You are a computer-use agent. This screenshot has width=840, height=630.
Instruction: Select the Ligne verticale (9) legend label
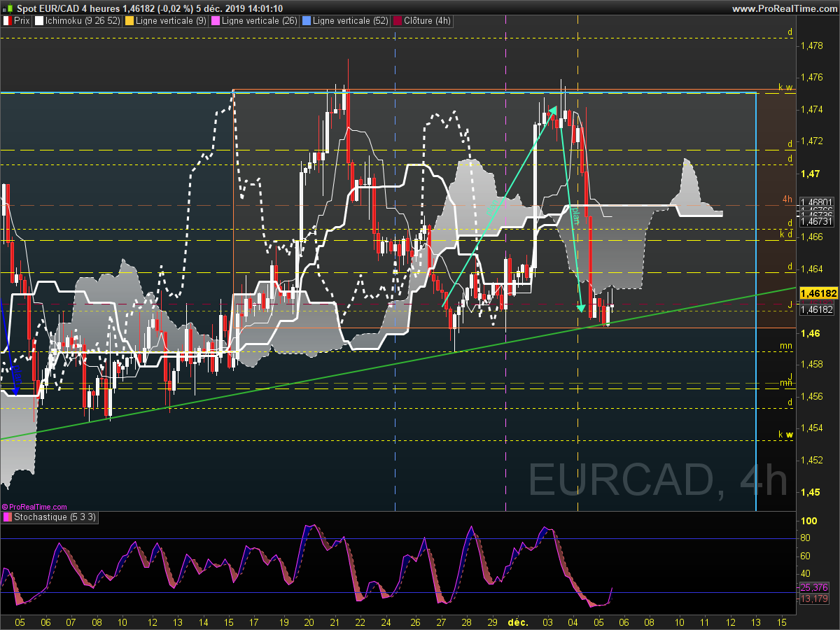coord(171,21)
